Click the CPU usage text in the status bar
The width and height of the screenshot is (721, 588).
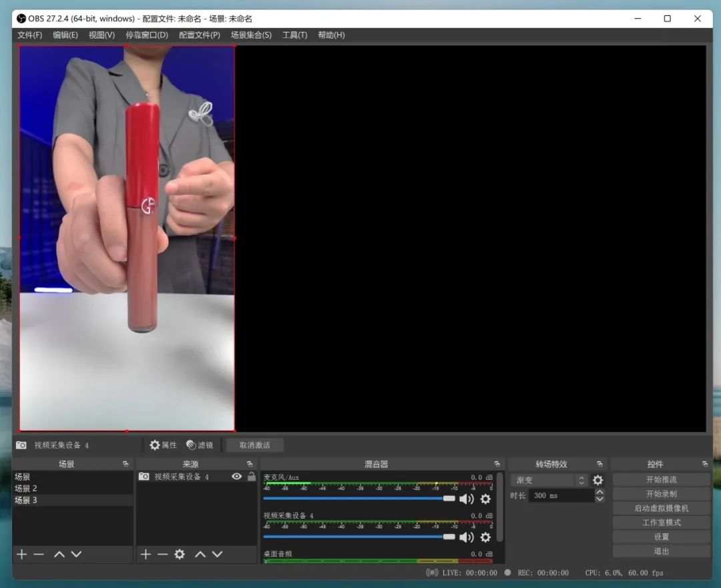[624, 573]
